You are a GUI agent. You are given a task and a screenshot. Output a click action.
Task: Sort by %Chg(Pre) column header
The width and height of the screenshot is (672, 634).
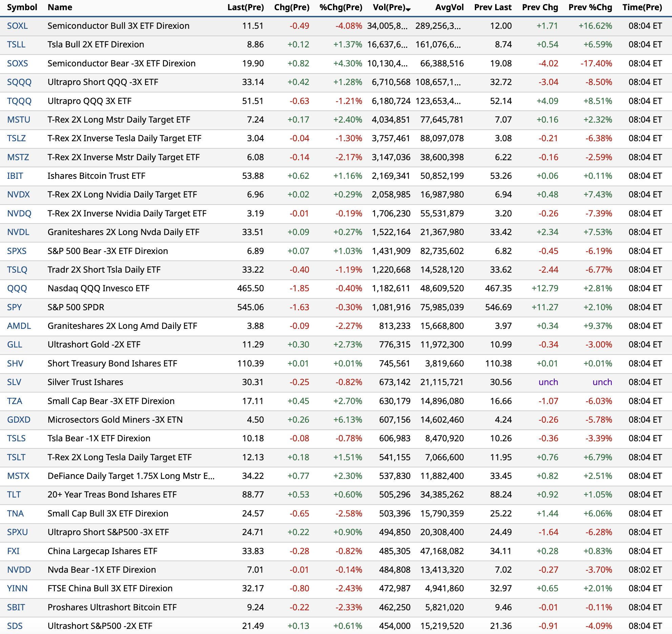[341, 7]
